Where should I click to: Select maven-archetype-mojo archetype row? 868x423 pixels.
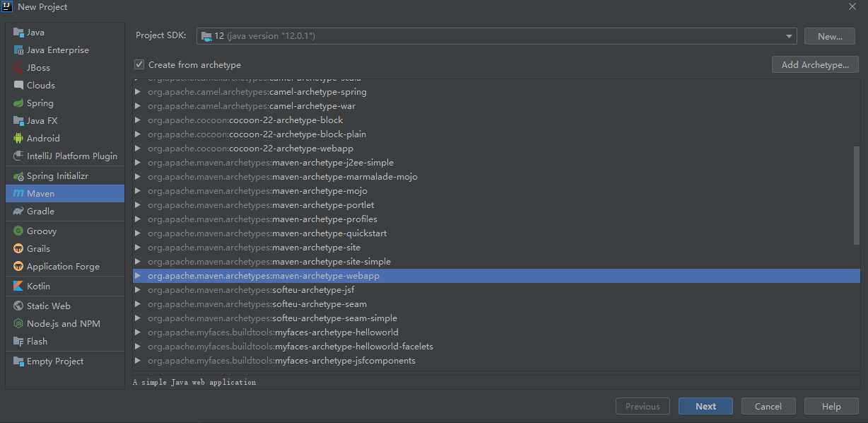496,191
